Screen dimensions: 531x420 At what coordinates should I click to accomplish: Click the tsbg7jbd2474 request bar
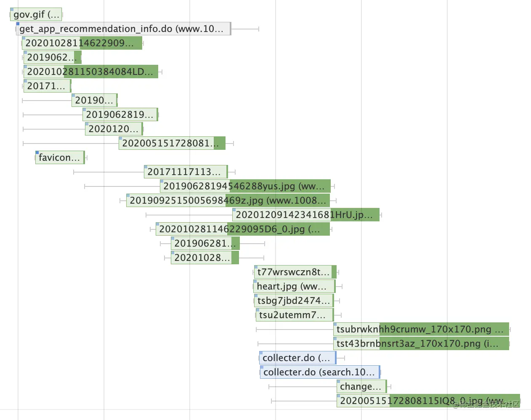[x=294, y=300]
